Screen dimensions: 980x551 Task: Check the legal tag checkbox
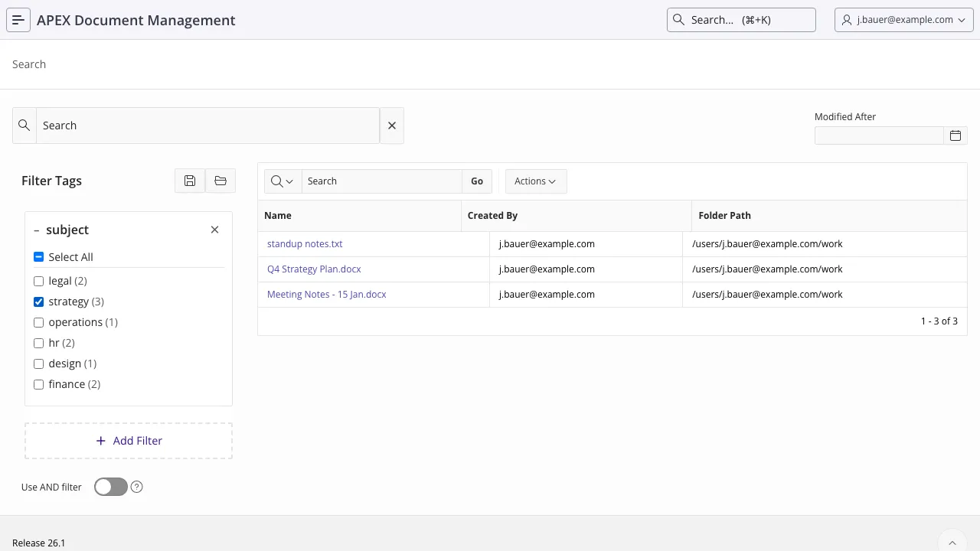[x=39, y=281]
